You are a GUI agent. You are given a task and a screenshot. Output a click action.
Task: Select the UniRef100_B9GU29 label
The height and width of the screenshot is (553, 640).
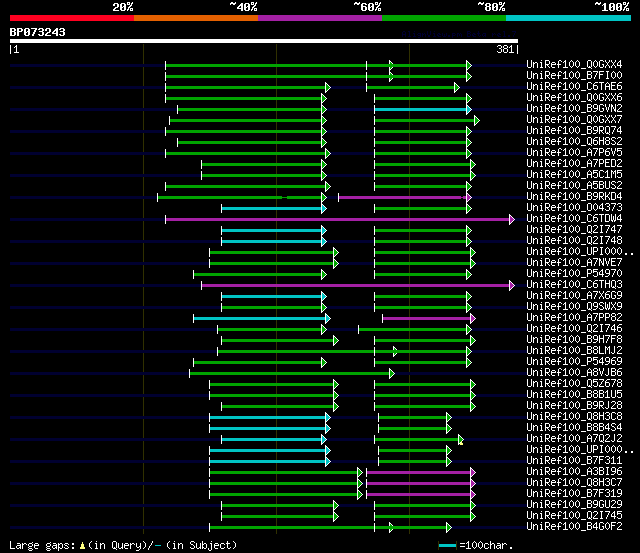[574, 505]
